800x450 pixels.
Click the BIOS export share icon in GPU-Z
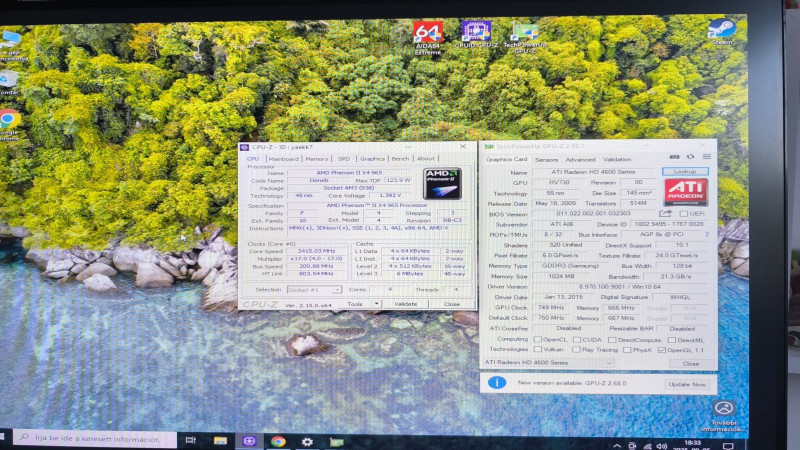(x=665, y=213)
